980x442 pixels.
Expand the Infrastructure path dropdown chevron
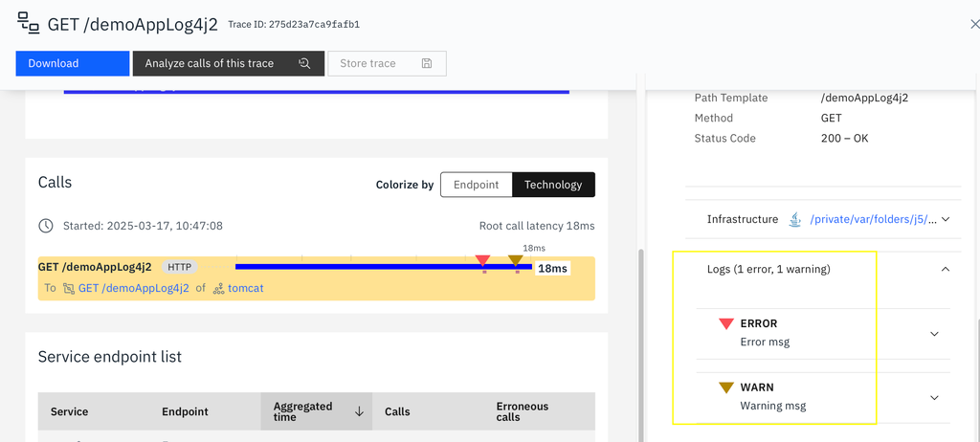tap(946, 219)
